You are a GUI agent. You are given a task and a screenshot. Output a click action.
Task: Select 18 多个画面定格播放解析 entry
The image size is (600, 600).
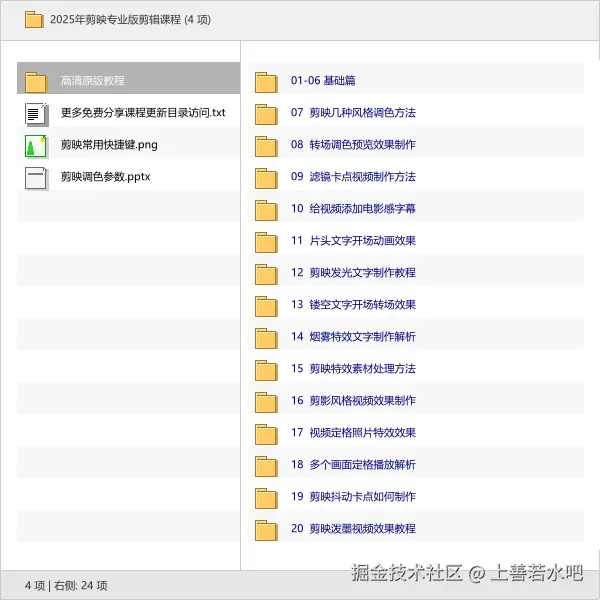click(353, 465)
